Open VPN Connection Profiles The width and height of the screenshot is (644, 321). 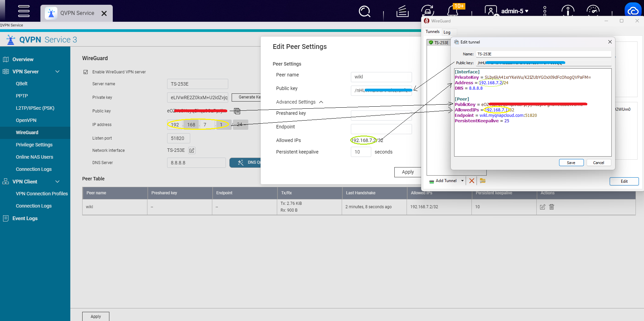(42, 194)
